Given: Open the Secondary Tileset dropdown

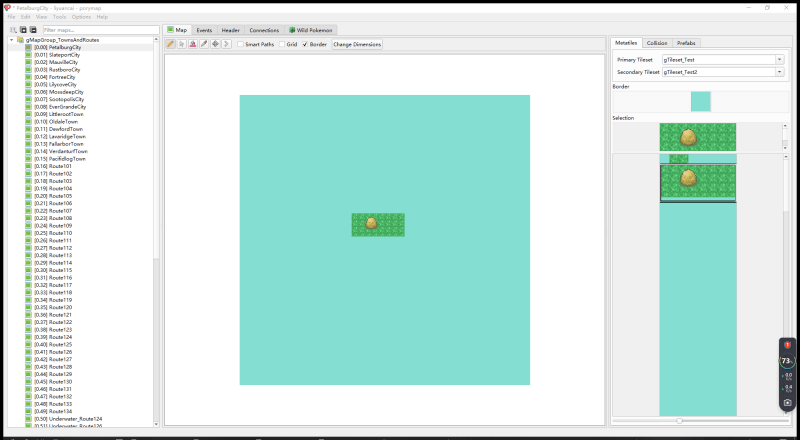Looking at the screenshot, I should pyautogui.click(x=722, y=72).
